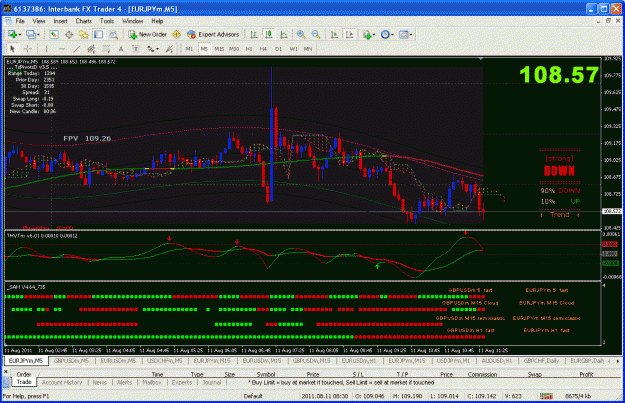Select the Text Label 'T' tool
Screen dimensions: 625x403
point(136,49)
